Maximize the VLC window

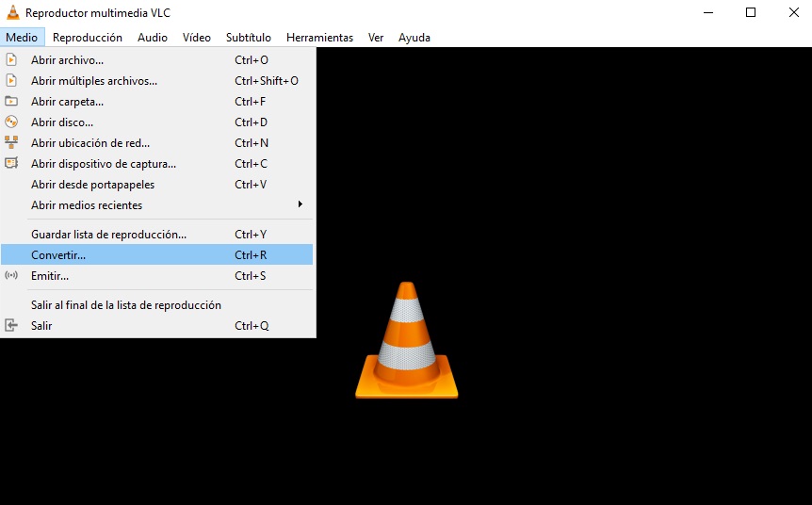click(751, 12)
